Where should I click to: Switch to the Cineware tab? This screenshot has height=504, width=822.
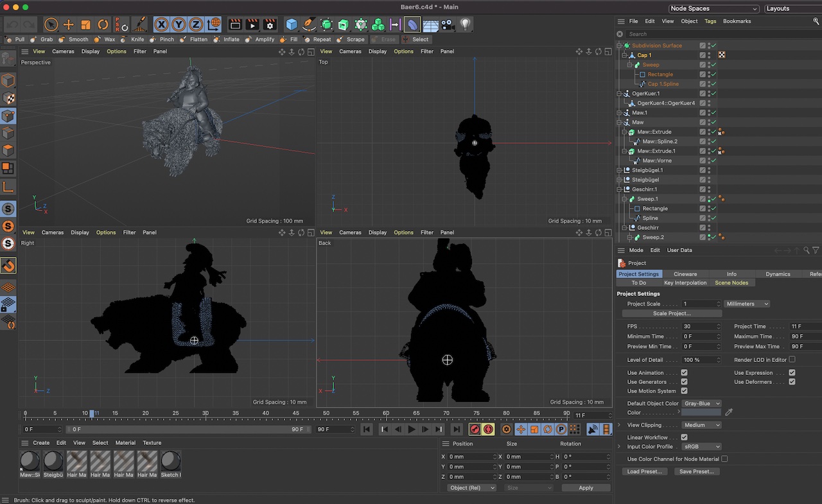685,274
